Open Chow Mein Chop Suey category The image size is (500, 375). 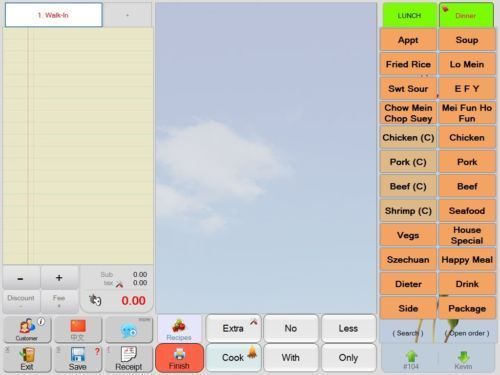(x=408, y=113)
